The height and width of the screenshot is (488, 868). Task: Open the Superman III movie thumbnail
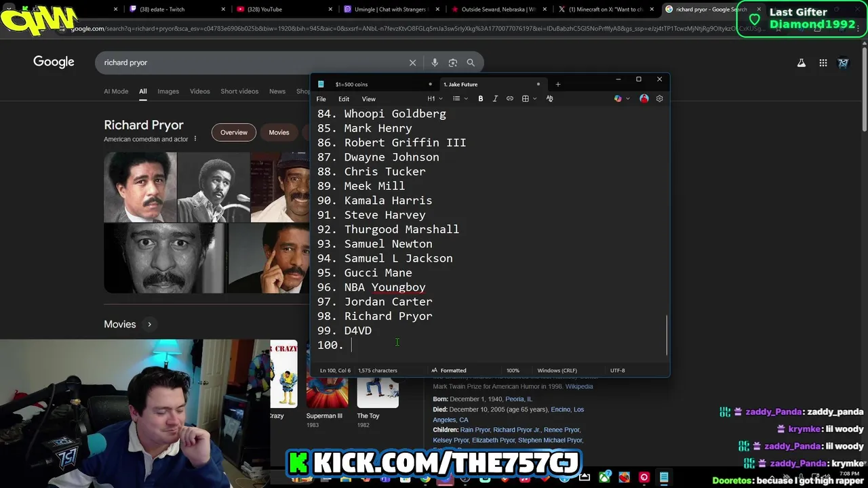click(x=327, y=393)
